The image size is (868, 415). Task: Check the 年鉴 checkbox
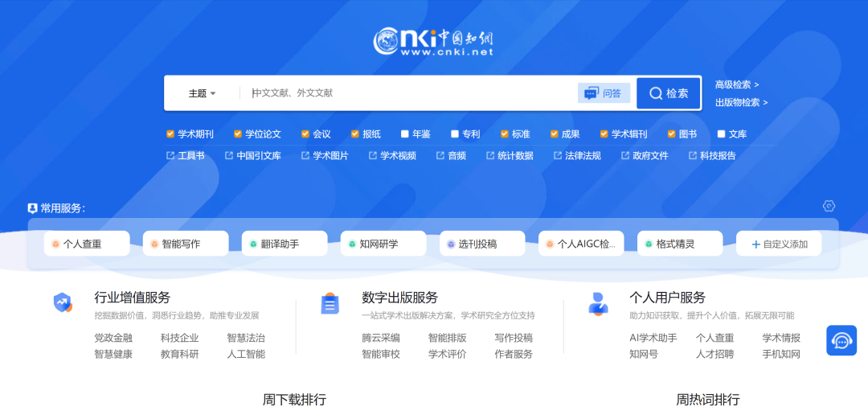404,134
